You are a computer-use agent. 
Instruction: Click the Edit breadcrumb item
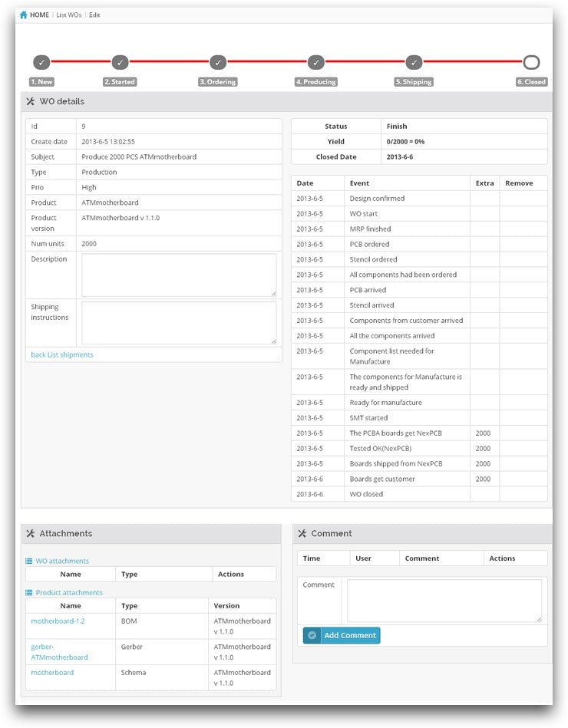pos(94,15)
